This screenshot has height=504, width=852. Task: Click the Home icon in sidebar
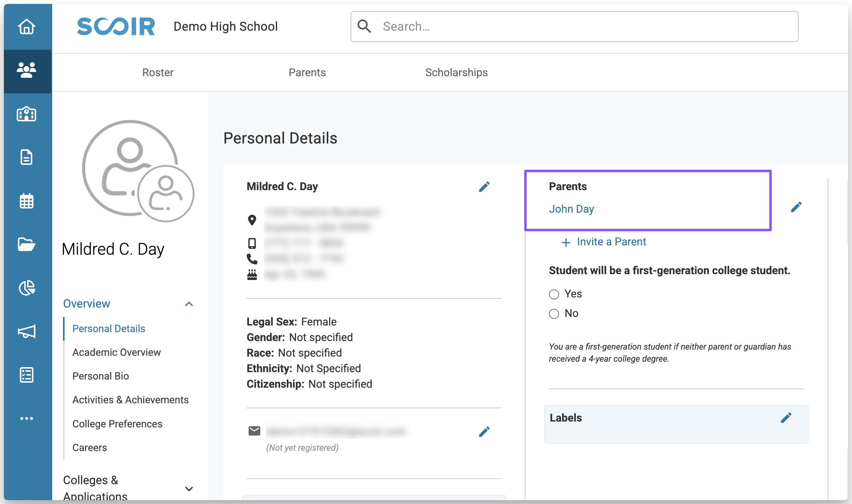point(26,27)
